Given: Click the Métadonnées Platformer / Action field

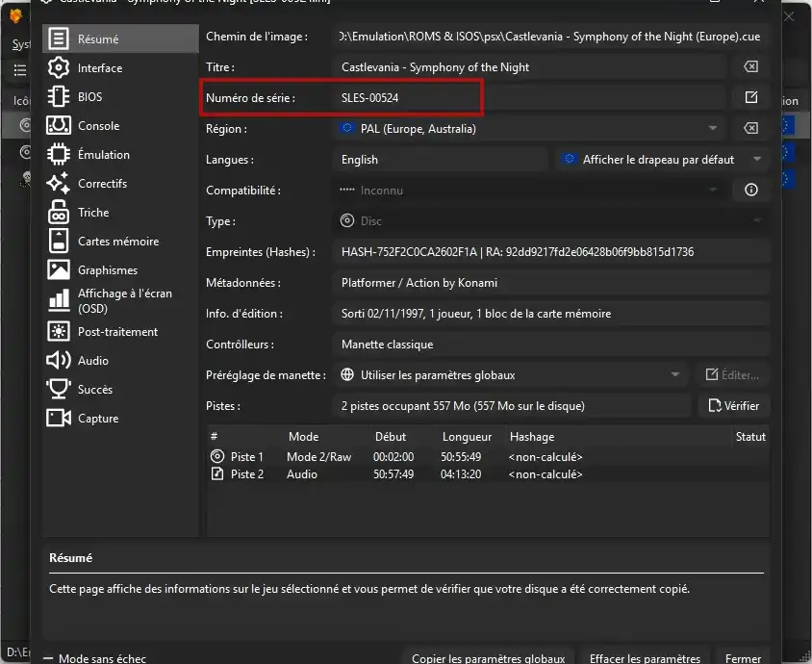Looking at the screenshot, I should 551,282.
